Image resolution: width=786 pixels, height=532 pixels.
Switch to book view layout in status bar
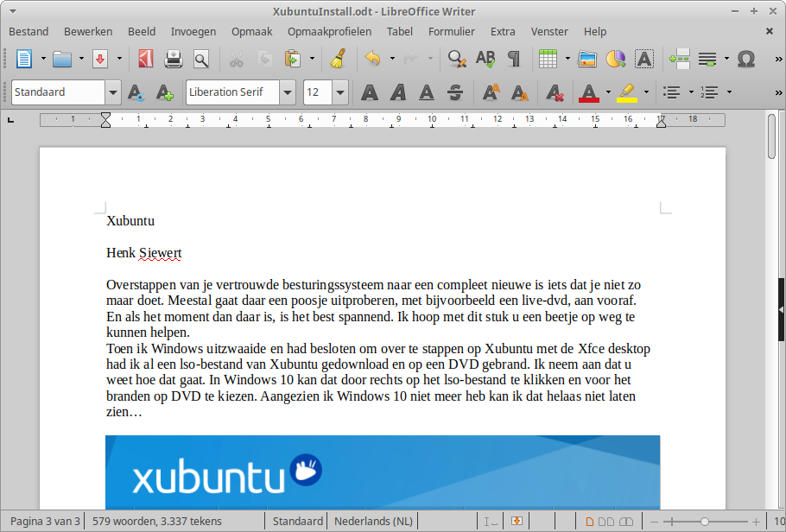coord(626,522)
